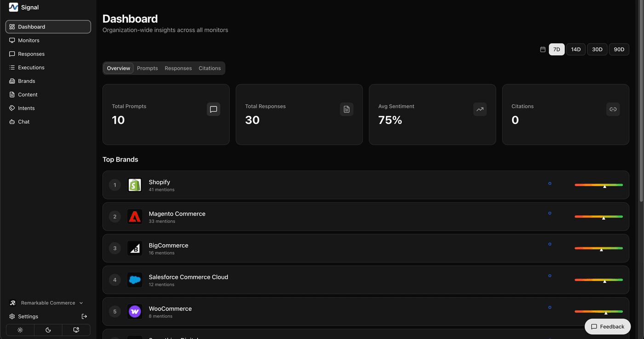Click the page vertical scrollbar
The width and height of the screenshot is (644, 339).
(642, 101)
